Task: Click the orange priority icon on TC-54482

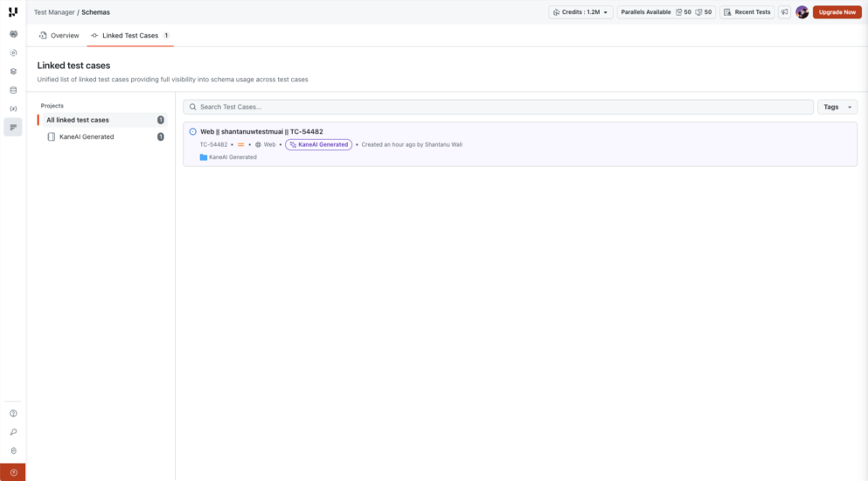Action: pyautogui.click(x=240, y=144)
